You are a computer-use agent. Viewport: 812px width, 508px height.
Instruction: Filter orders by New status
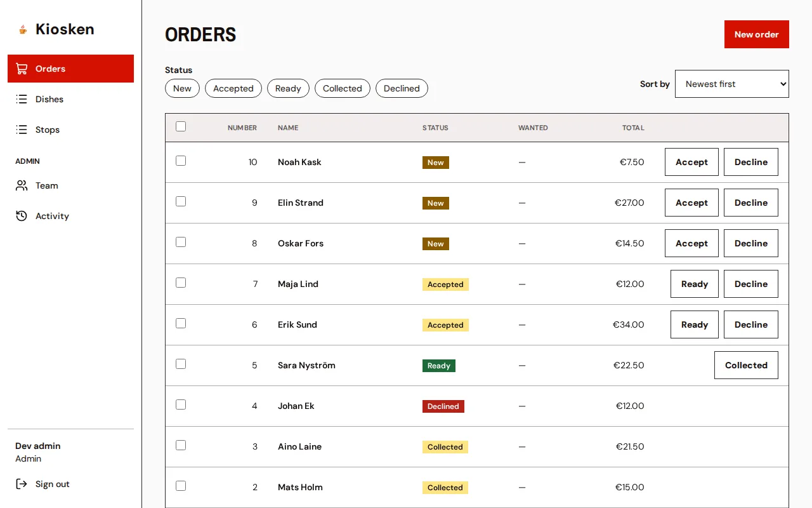tap(182, 88)
